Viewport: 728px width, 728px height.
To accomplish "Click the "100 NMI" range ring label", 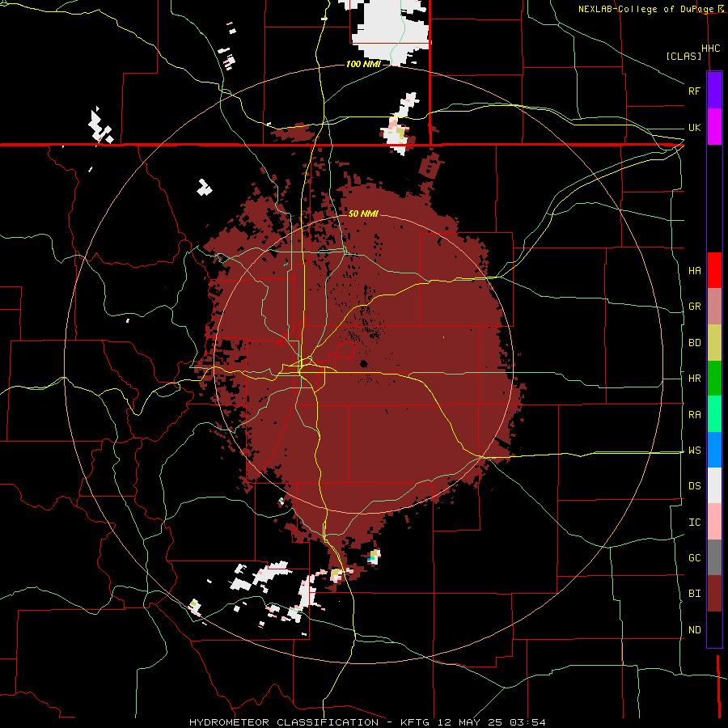I will pos(363,64).
